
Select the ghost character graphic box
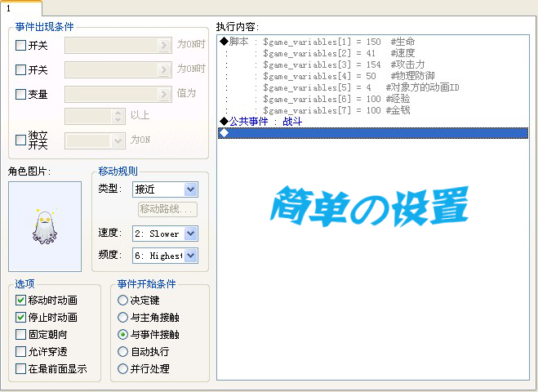click(x=45, y=226)
